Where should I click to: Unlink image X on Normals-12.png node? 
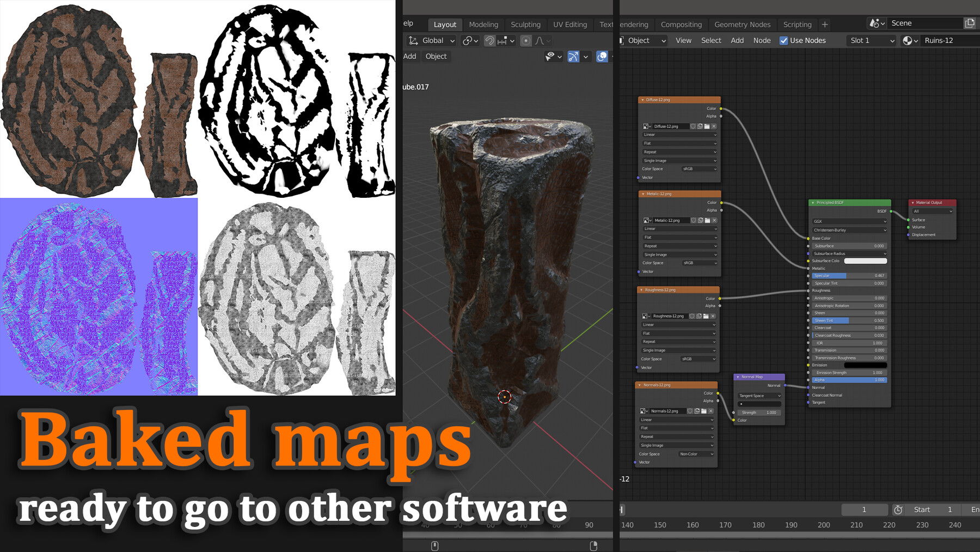pos(710,411)
